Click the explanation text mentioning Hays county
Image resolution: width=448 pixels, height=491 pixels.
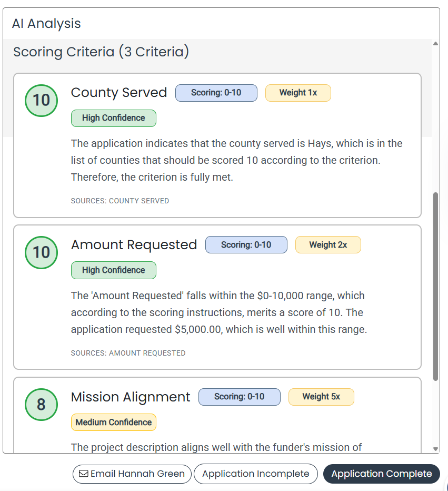(x=236, y=160)
